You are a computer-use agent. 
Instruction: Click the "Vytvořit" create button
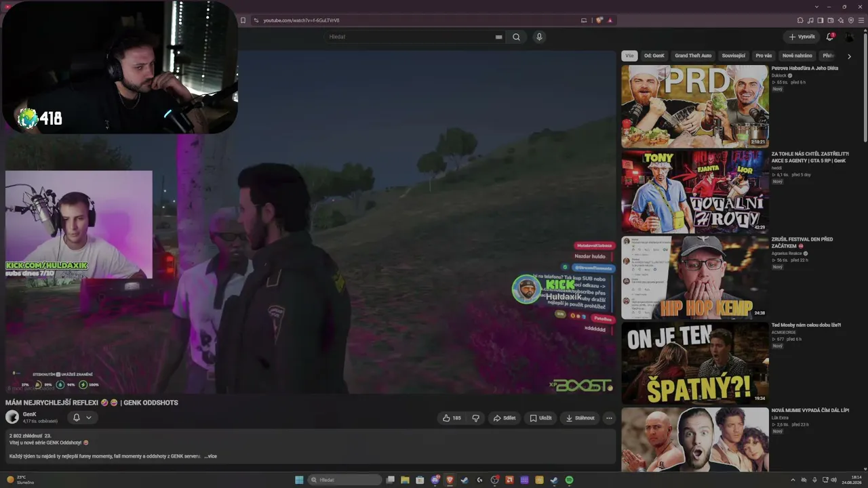click(802, 37)
